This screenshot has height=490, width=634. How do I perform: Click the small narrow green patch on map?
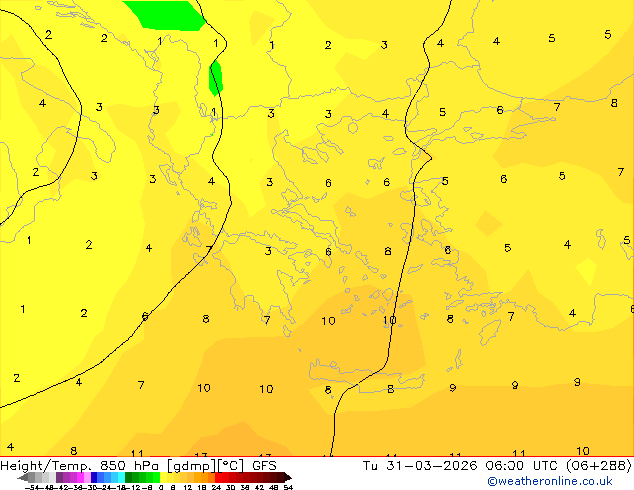tap(216, 78)
